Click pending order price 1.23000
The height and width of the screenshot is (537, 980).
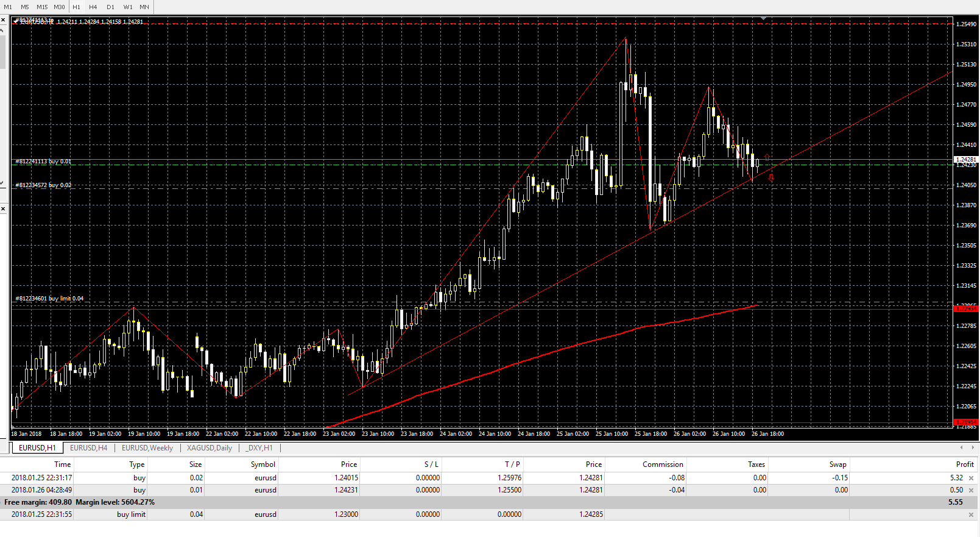[x=346, y=514]
